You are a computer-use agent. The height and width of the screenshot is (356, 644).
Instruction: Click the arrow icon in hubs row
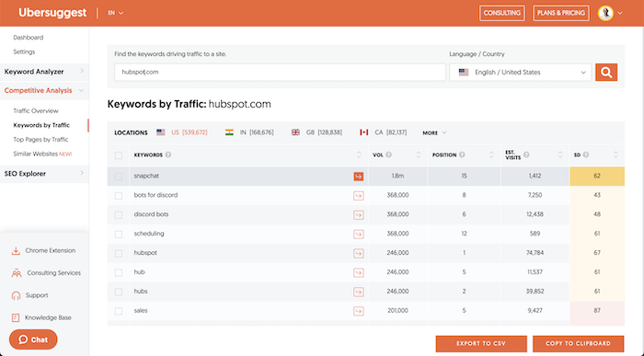[x=359, y=292]
